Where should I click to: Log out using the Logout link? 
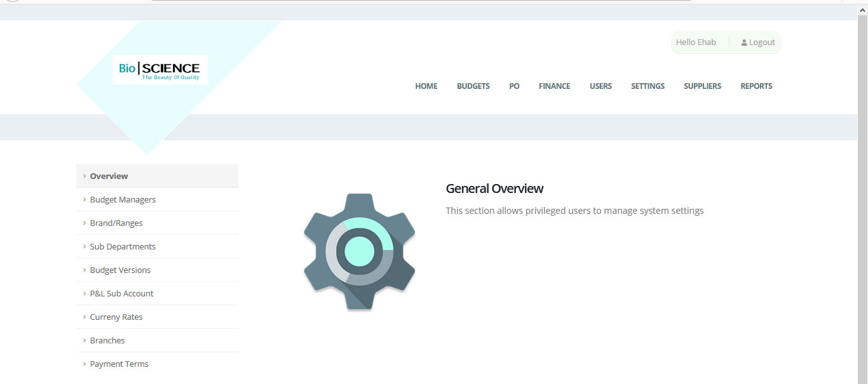(762, 43)
